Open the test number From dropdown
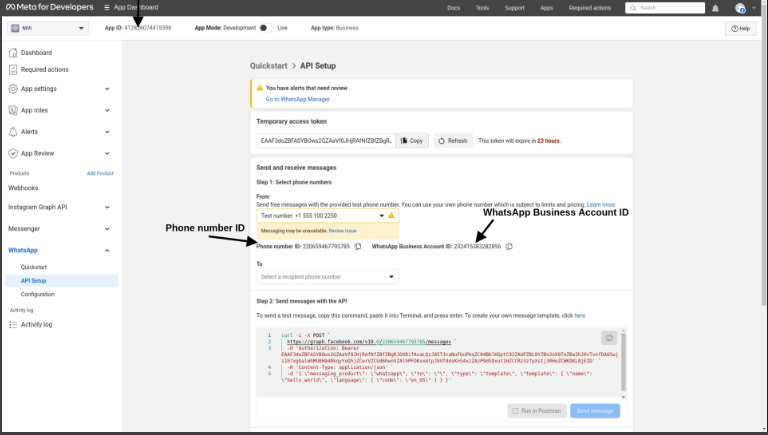 click(x=327, y=216)
